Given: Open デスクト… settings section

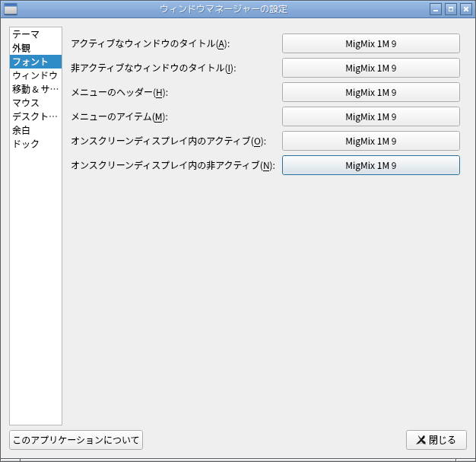Looking at the screenshot, I should tap(36, 116).
